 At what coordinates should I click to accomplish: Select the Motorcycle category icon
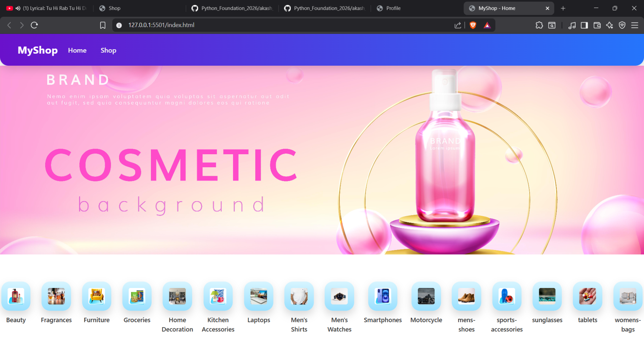pyautogui.click(x=426, y=296)
